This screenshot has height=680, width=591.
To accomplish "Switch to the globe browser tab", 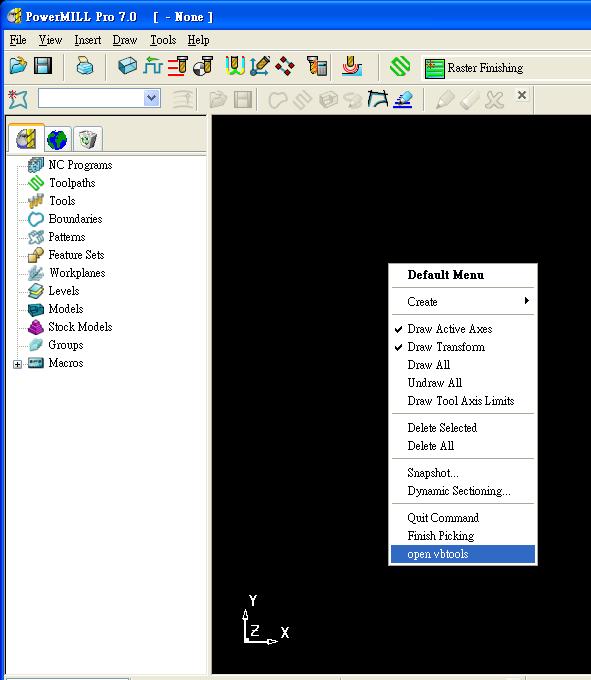I will pos(57,139).
